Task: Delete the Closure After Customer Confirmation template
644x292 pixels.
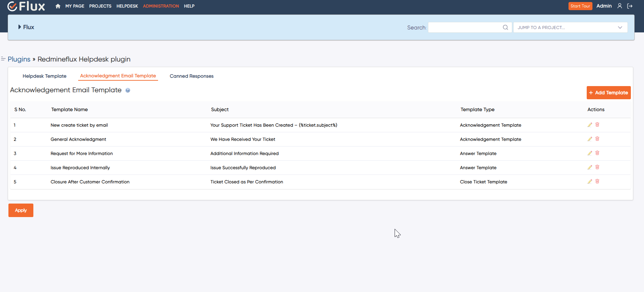Action: (597, 181)
